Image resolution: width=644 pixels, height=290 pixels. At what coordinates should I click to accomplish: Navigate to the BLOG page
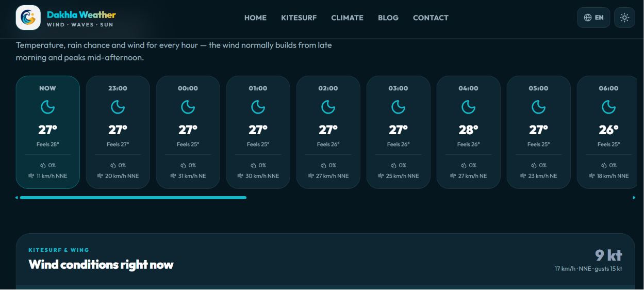[388, 18]
